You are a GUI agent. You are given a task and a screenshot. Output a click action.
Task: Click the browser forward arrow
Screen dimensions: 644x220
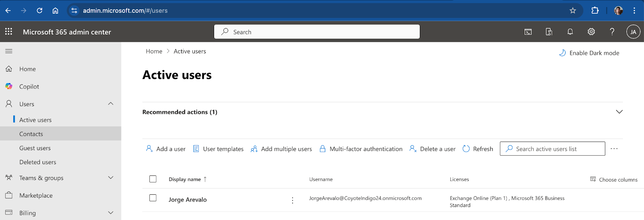tap(24, 10)
